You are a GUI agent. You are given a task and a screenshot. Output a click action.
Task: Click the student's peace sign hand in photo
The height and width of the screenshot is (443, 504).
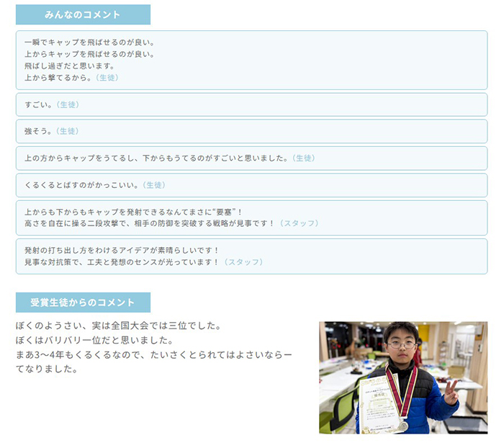(x=451, y=391)
